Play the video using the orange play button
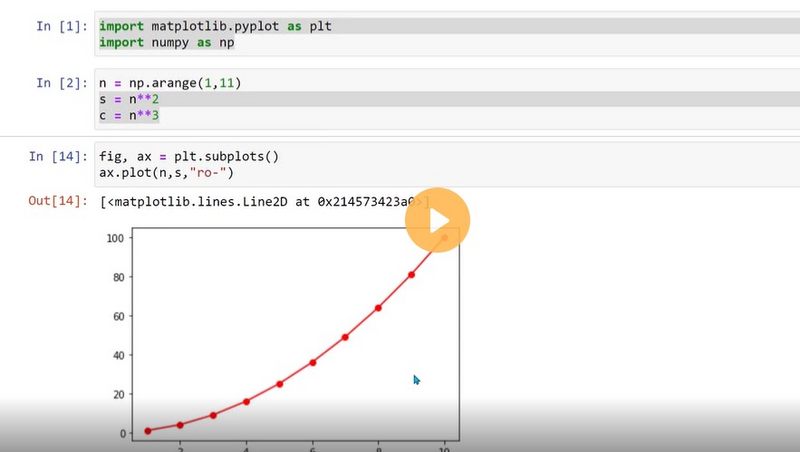800x452 pixels. tap(438, 220)
